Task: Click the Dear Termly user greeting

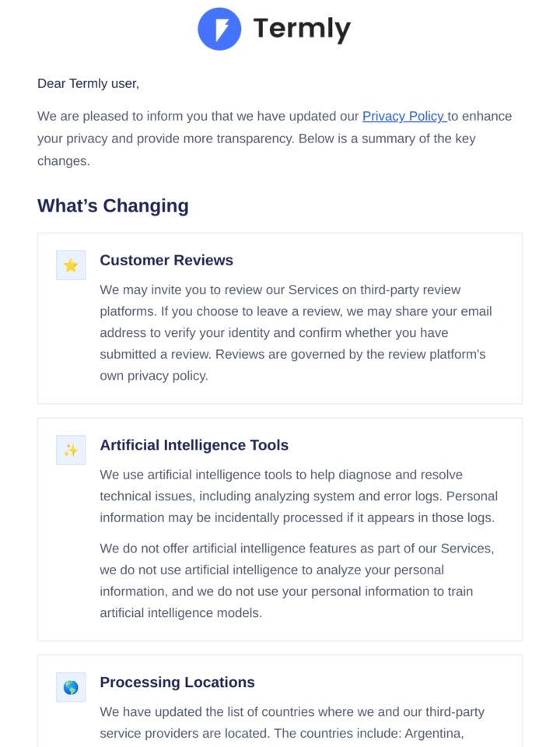Action: (x=88, y=83)
